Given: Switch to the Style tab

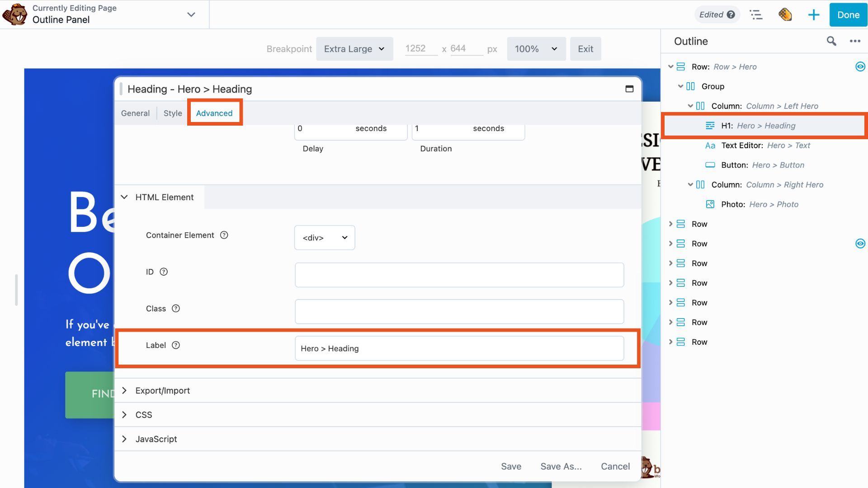Looking at the screenshot, I should pyautogui.click(x=172, y=113).
